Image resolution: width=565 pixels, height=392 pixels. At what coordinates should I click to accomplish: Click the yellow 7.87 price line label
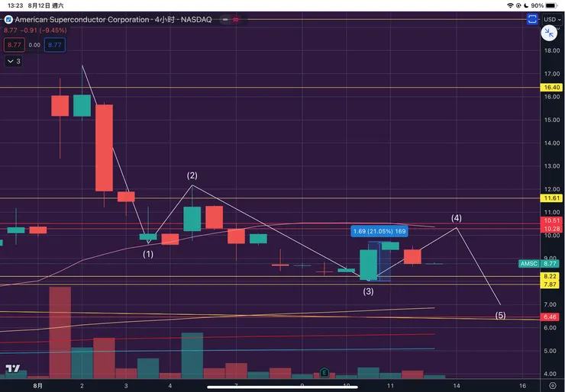[x=550, y=284]
